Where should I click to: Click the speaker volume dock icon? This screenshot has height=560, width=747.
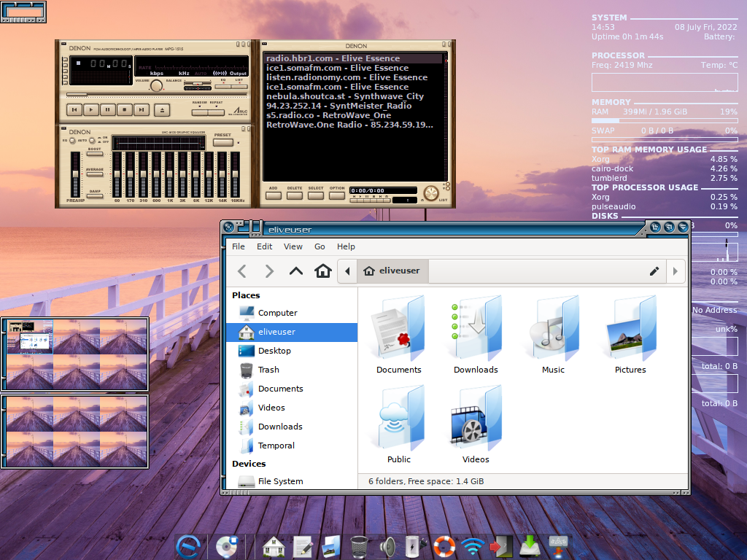point(388,547)
